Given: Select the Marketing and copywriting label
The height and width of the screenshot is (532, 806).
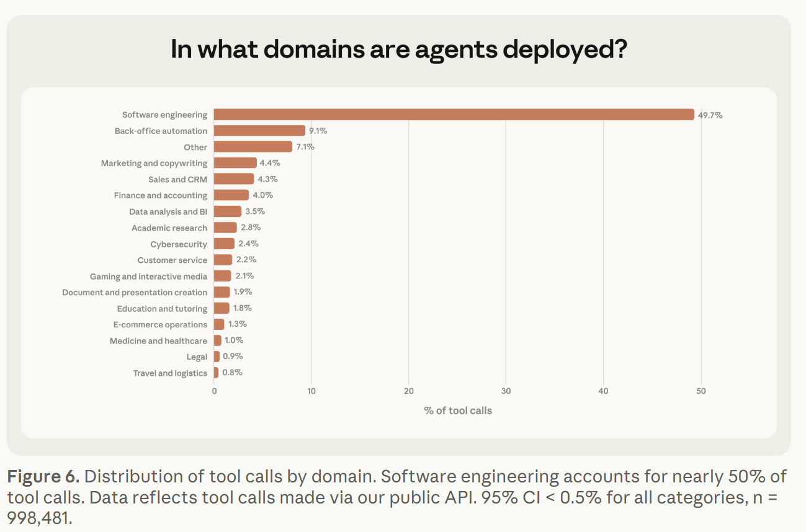Looking at the screenshot, I should click(154, 163).
